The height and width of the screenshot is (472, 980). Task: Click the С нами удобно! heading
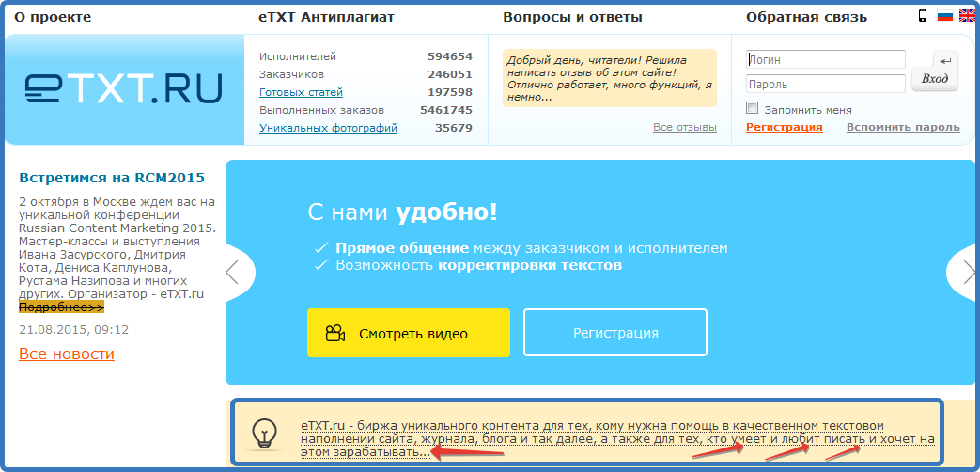[402, 212]
